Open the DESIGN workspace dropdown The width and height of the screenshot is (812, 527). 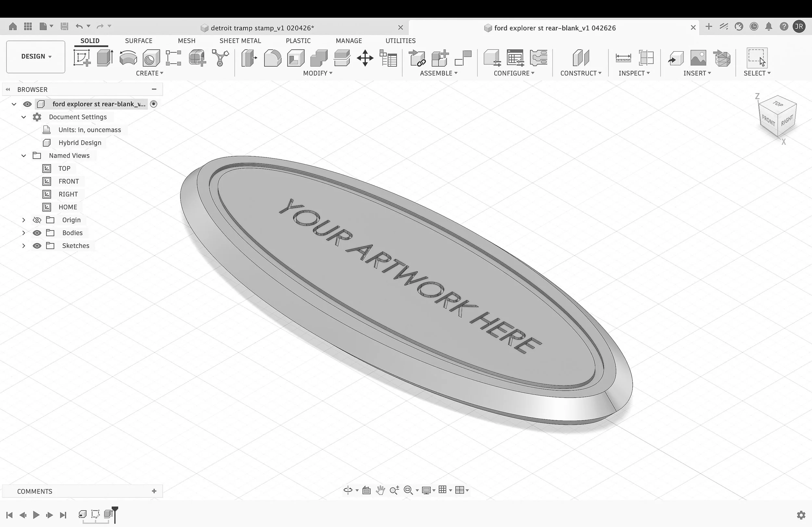[x=36, y=56]
